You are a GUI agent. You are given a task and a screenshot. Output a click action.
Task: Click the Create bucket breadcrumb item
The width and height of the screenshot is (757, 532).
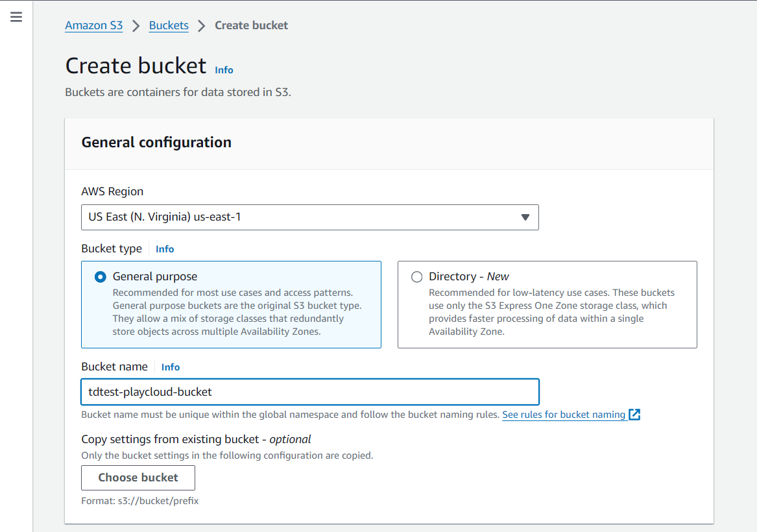tap(251, 26)
